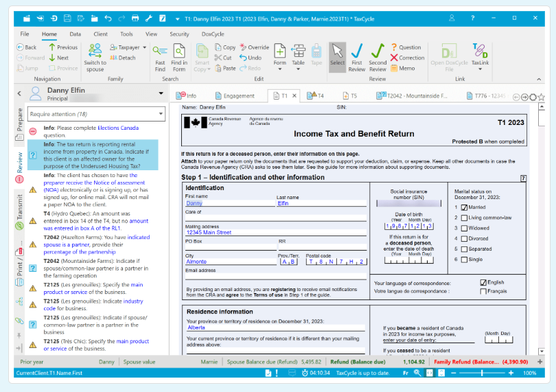Open the Elections Canada link
The height and width of the screenshot is (392, 556).
coord(118,128)
